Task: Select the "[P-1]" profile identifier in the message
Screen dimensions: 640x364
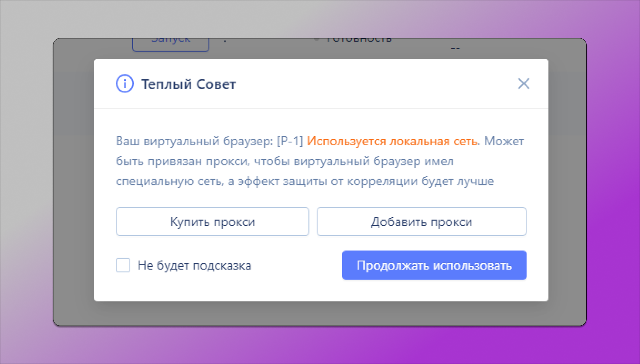Action: [x=291, y=141]
